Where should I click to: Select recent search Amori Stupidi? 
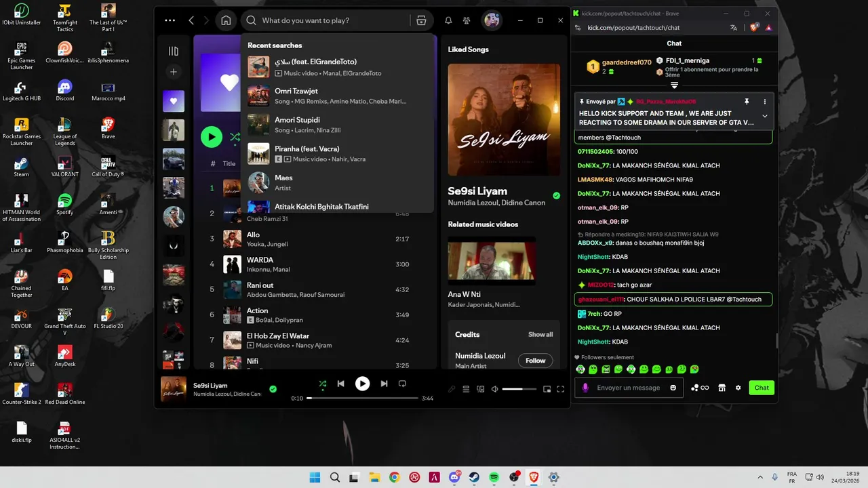coord(336,125)
